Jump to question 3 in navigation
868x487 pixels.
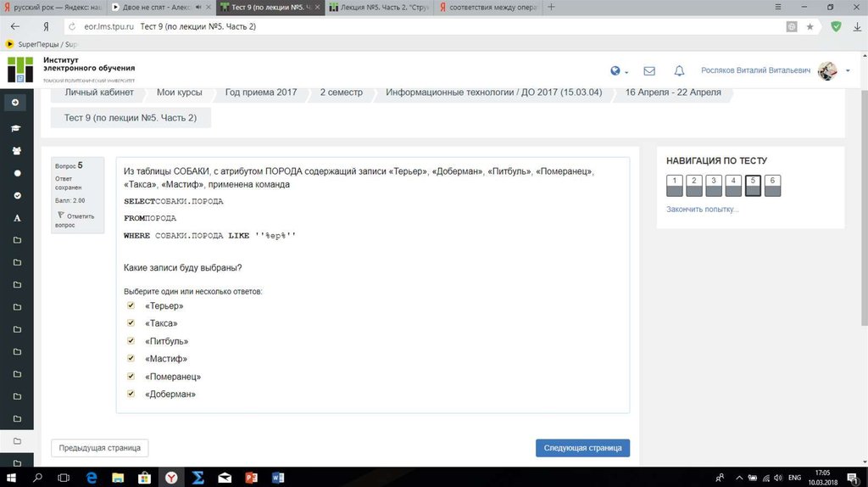[x=714, y=186]
